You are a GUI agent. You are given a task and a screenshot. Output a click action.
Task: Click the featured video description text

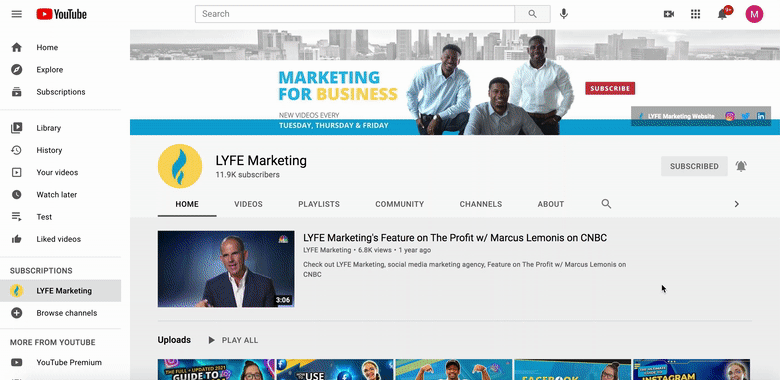(465, 269)
